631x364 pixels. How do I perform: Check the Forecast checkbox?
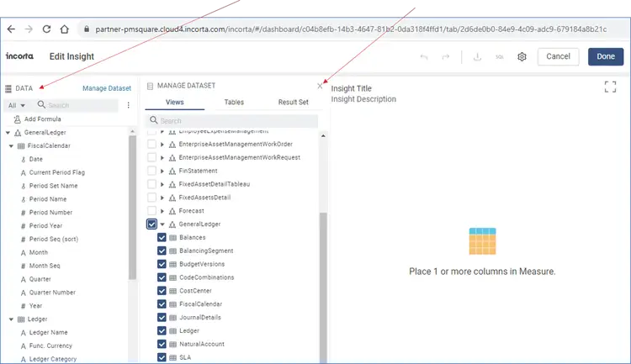(151, 211)
